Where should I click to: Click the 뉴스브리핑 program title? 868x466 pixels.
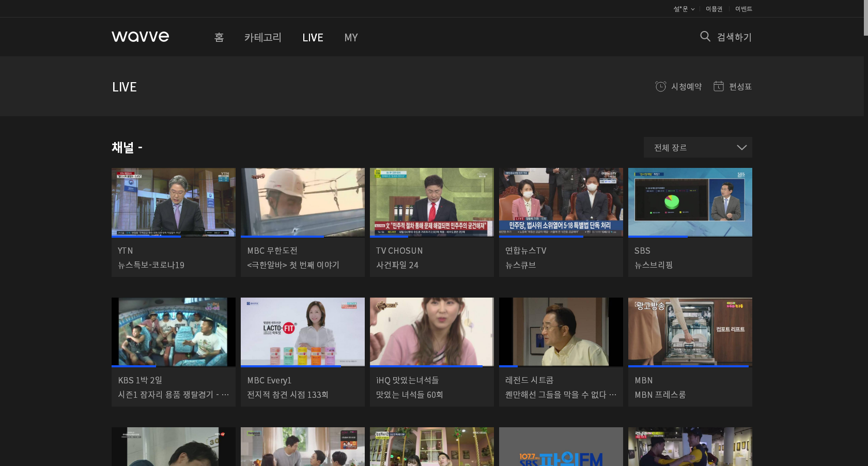[x=654, y=265]
